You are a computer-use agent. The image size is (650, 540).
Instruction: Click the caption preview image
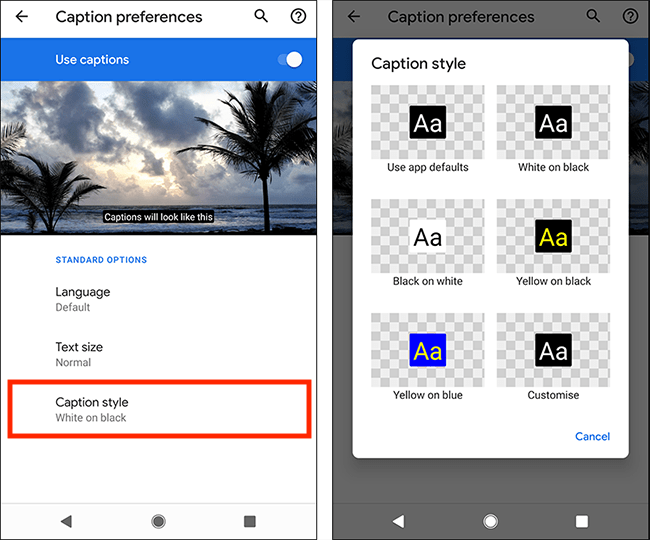[x=158, y=158]
